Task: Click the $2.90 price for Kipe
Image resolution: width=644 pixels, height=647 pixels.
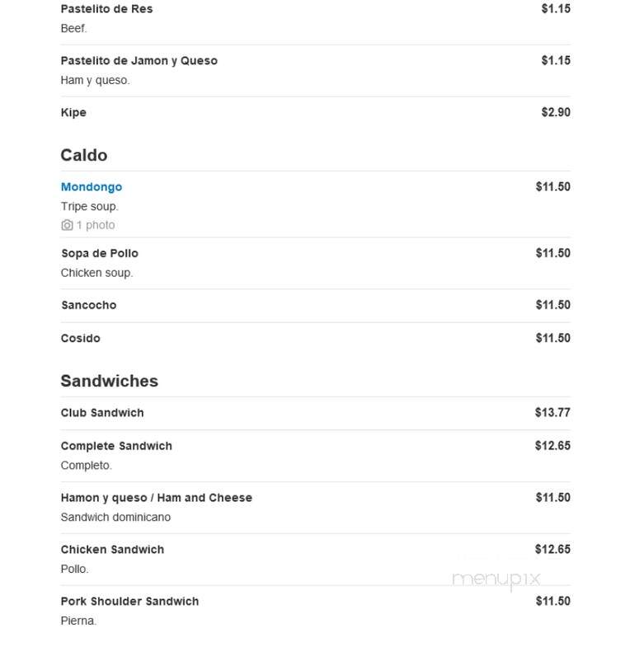Action: coord(556,112)
